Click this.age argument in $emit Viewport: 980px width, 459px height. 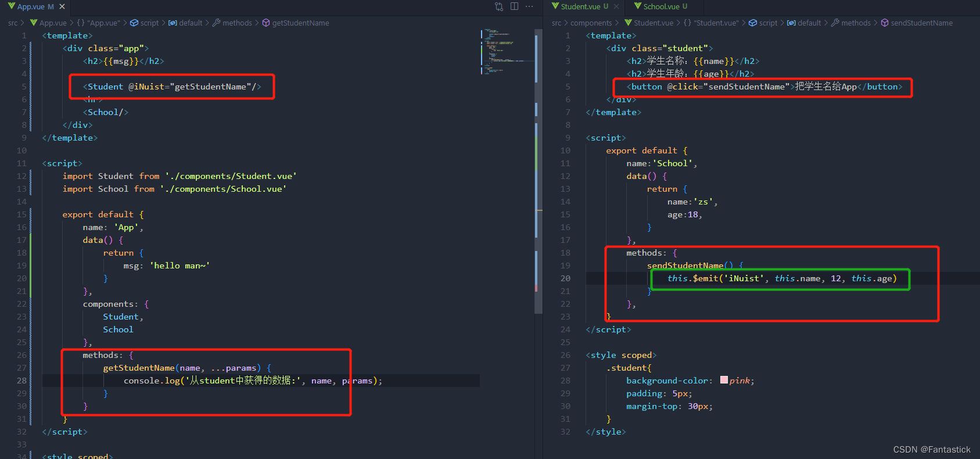(x=871, y=278)
